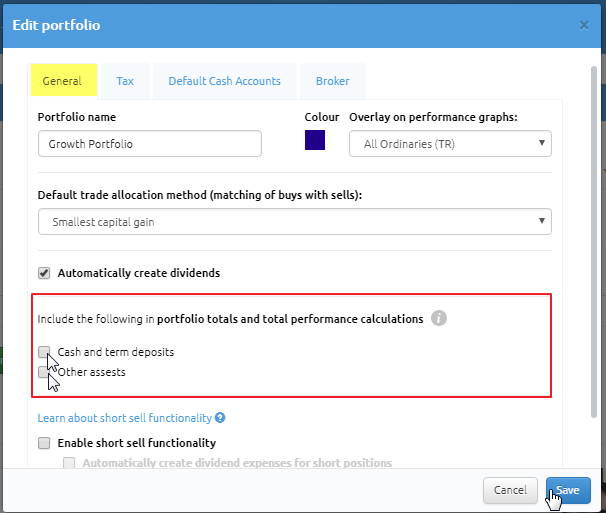Click the overlay dropdown arrow
Viewport: 606px width, 513px height.
pyautogui.click(x=542, y=143)
